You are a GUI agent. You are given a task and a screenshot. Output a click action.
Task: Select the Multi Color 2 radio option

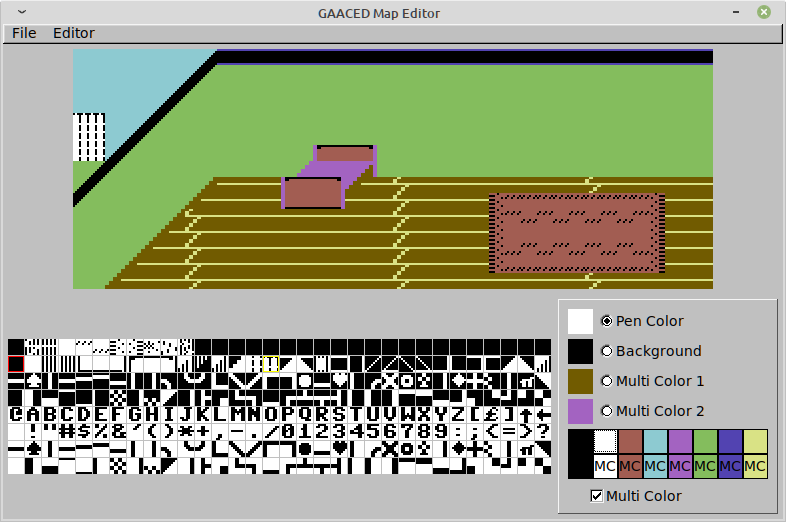[607, 411]
